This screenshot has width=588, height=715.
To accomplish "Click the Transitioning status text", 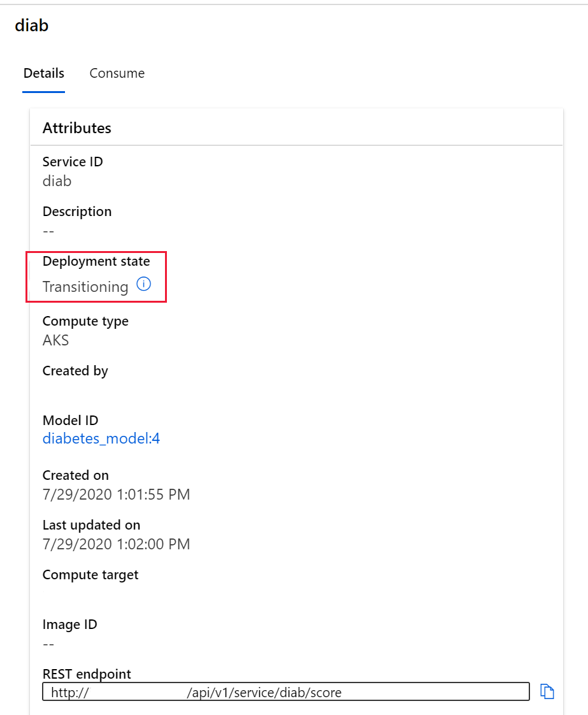I will click(85, 287).
